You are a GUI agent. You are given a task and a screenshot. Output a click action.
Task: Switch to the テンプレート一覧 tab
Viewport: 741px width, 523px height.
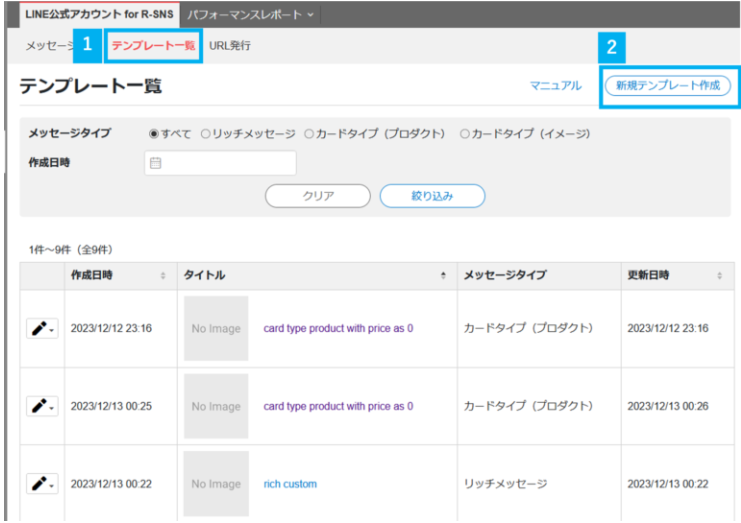[x=153, y=46]
